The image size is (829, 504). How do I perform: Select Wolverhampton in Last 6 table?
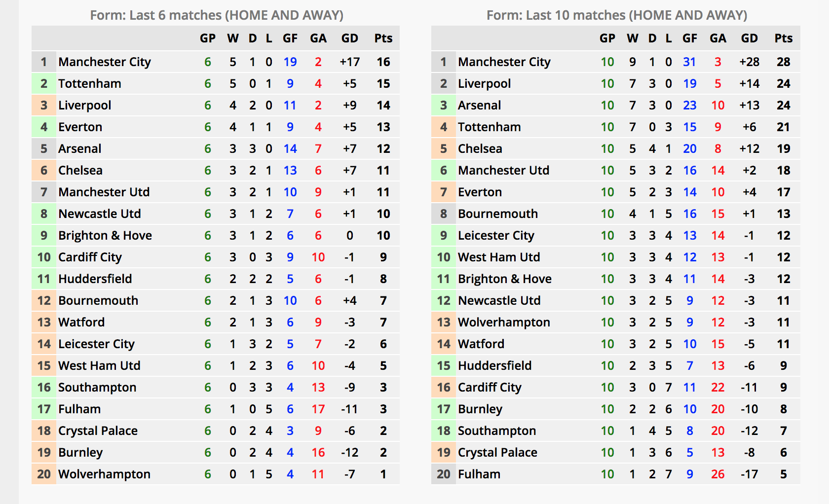click(x=104, y=474)
